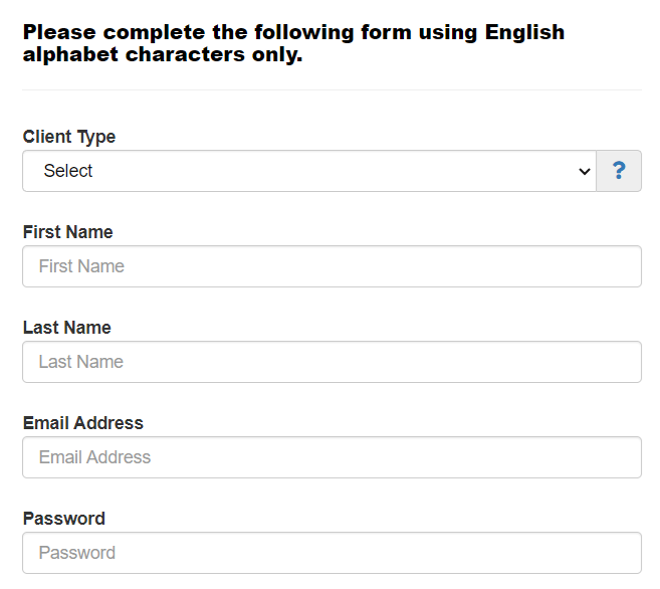Click the Password label above the field

[x=64, y=519]
